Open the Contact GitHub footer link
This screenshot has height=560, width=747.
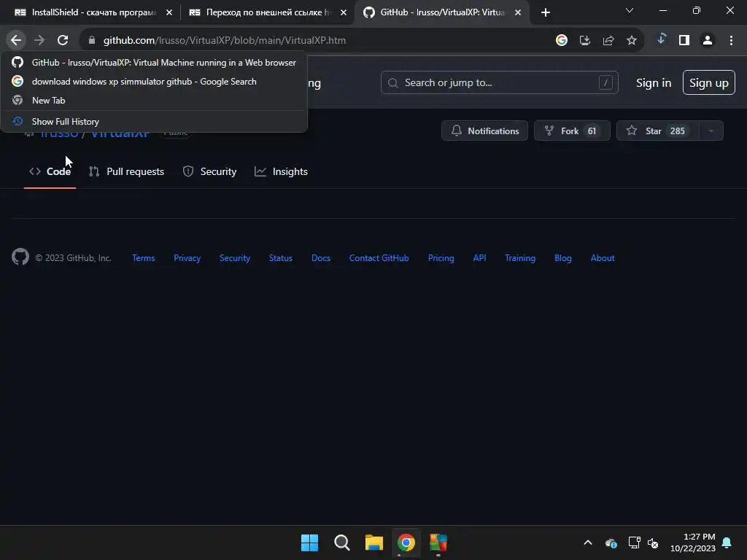379,258
